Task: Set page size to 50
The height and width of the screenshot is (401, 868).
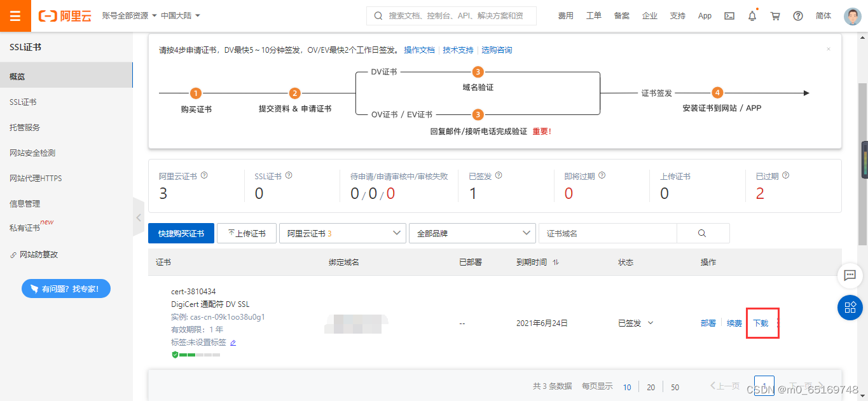Action: [x=675, y=387]
